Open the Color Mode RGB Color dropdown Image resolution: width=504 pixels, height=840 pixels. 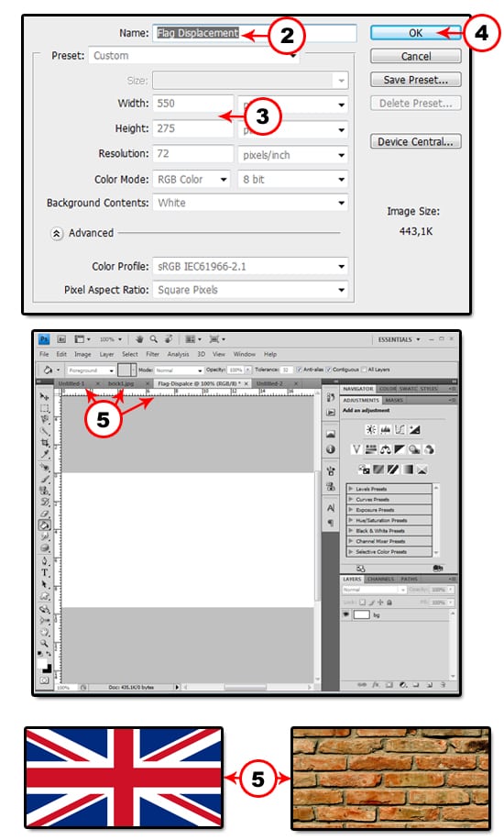[192, 180]
